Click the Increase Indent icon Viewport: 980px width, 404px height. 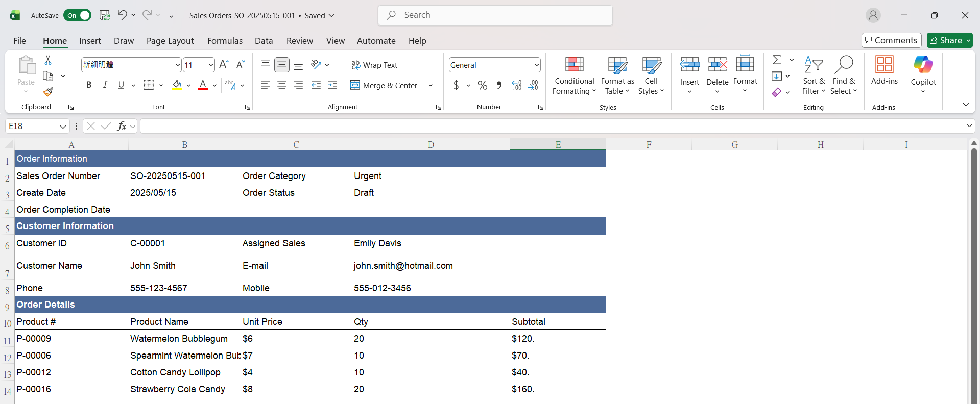click(332, 85)
